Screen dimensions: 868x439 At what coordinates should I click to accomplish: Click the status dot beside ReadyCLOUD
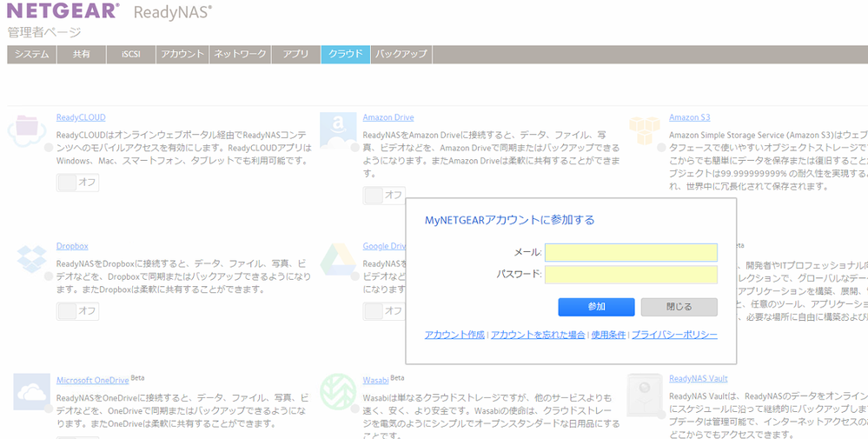(x=49, y=147)
